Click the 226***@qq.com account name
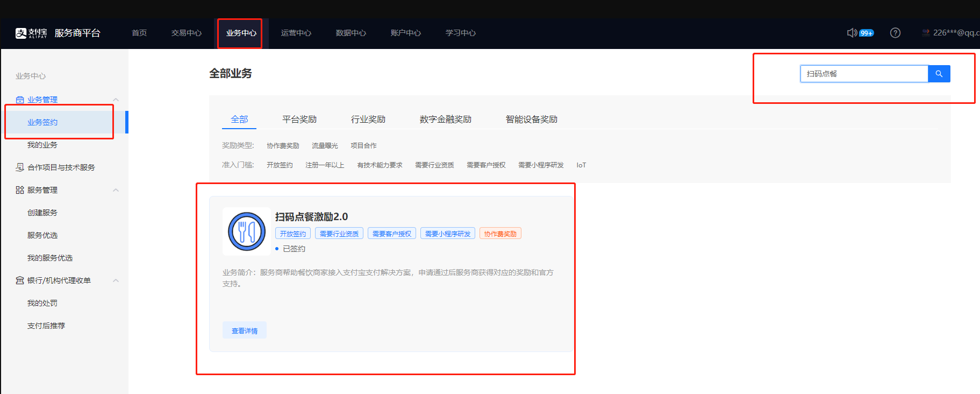 click(x=956, y=33)
